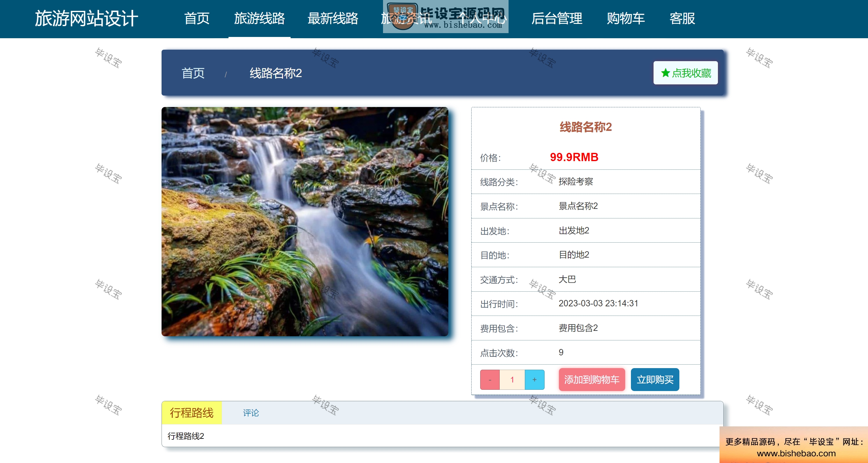868x463 pixels.
Task: Click the value 目的地2
Action: (x=574, y=254)
